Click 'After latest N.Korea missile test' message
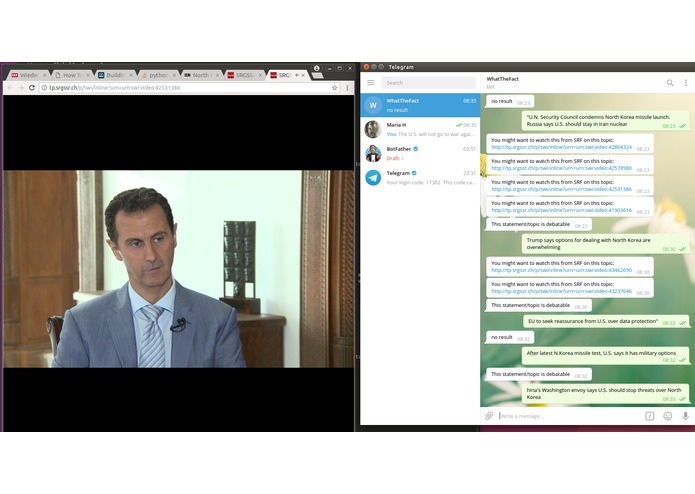Viewport: 695px width, 494px height. click(605, 356)
